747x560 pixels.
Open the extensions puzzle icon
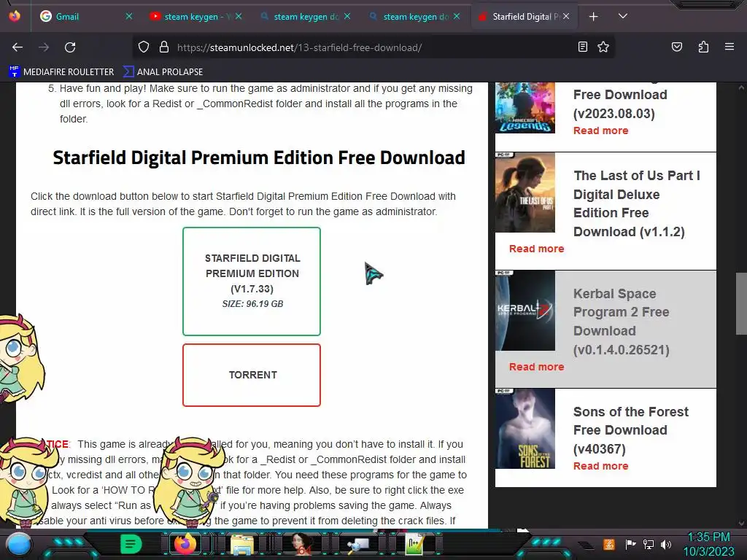[703, 47]
